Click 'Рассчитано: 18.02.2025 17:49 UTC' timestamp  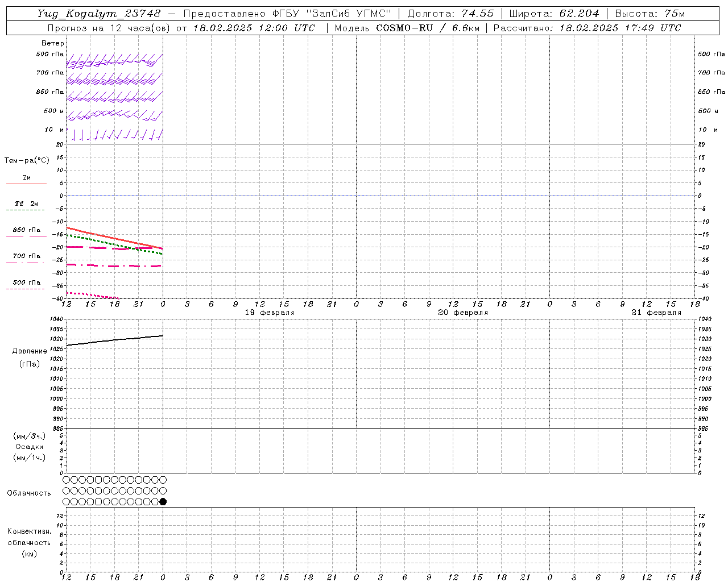(587, 28)
